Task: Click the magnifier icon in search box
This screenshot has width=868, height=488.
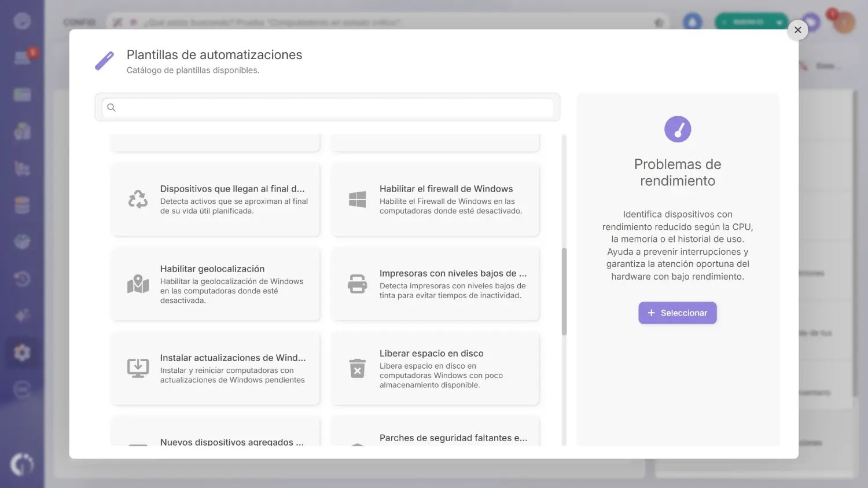Action: [x=112, y=108]
